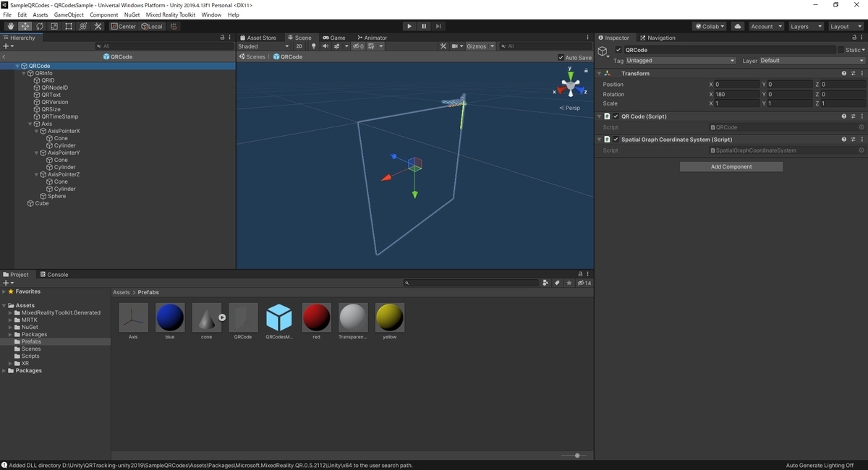Select the Hand tool
Screen dimensions: 868x470
coord(11,26)
